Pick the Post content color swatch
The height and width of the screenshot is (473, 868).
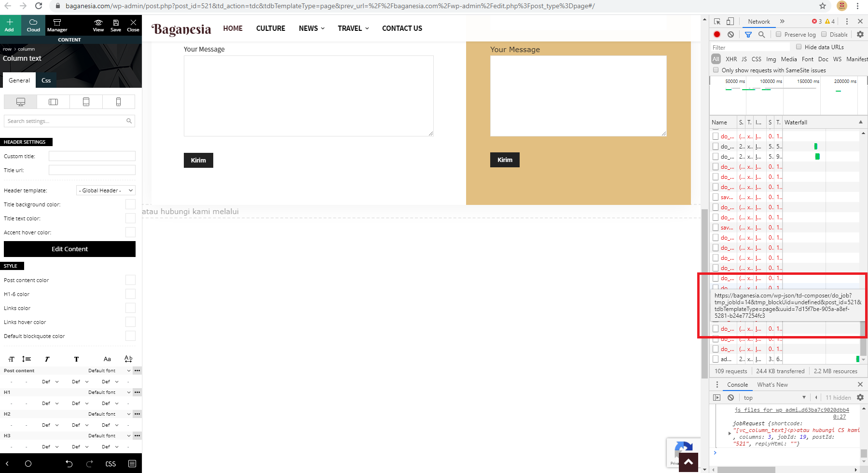pos(130,280)
